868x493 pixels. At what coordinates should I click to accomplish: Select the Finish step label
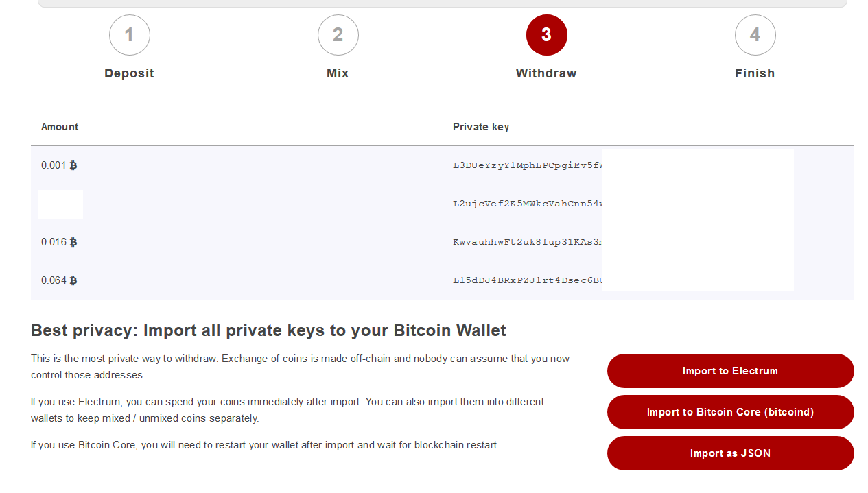click(x=755, y=73)
